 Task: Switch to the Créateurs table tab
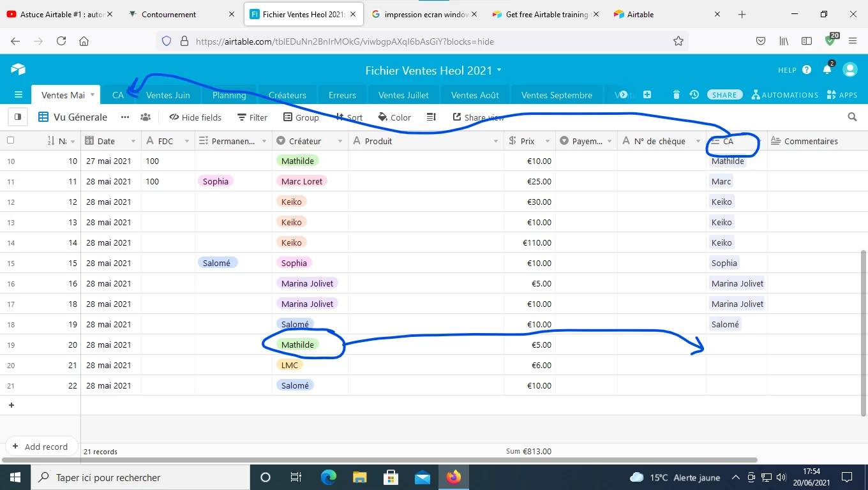pos(287,95)
